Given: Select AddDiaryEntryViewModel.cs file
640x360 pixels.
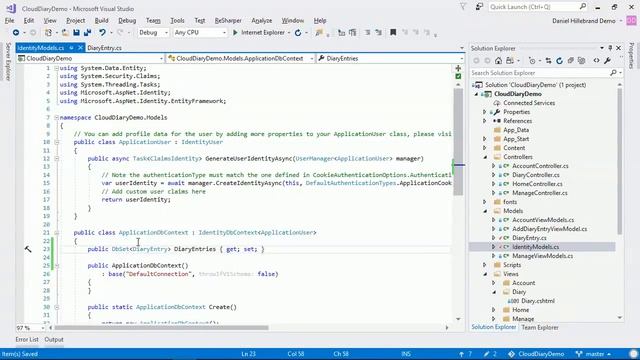Looking at the screenshot, I should click(549, 229).
